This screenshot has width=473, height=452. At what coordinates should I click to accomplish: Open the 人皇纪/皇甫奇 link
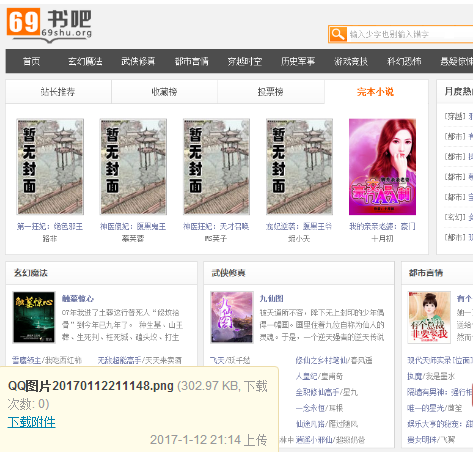pyautogui.click(x=319, y=376)
